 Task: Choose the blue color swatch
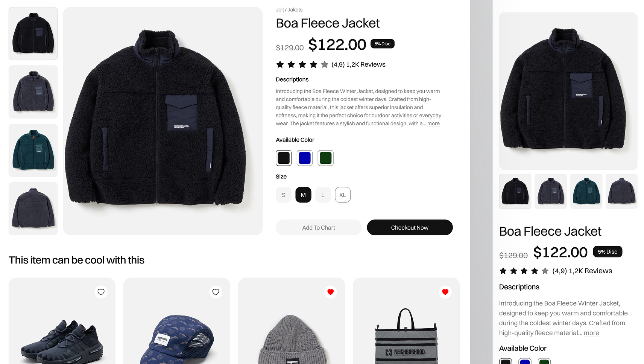(x=305, y=158)
